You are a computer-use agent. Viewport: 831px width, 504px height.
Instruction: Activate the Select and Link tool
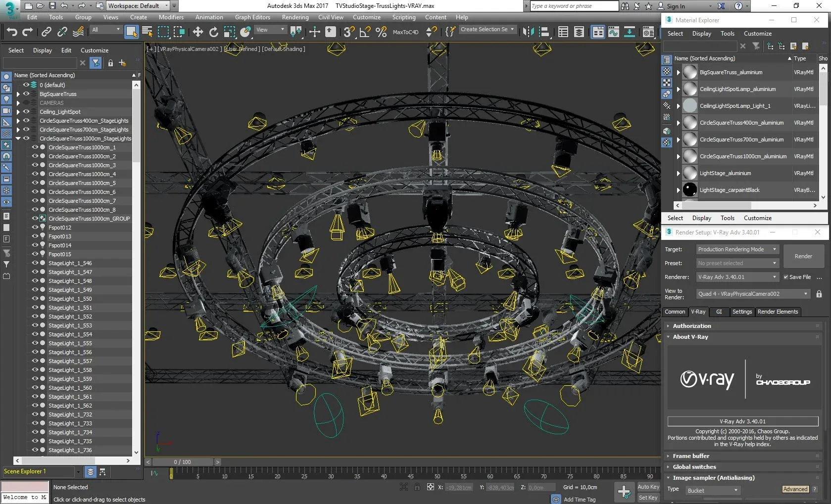click(46, 32)
